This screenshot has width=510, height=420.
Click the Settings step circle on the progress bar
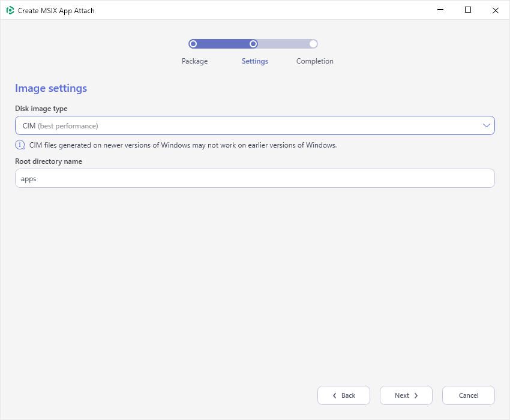(x=253, y=44)
